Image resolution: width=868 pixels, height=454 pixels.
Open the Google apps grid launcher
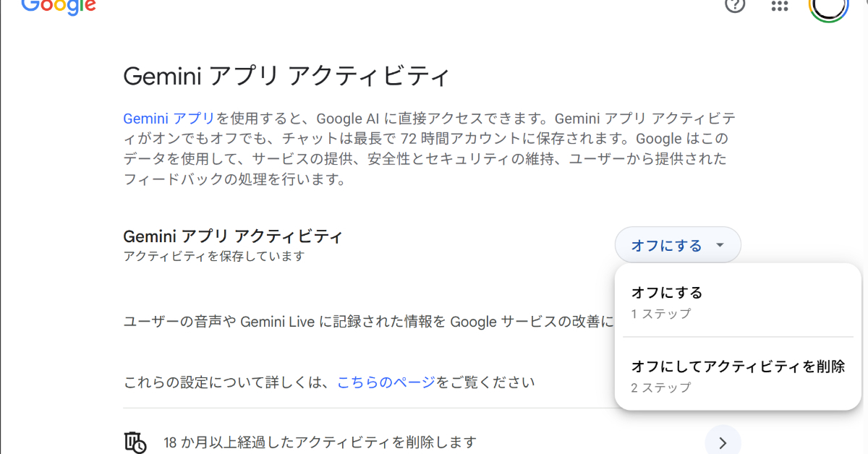tap(779, 6)
